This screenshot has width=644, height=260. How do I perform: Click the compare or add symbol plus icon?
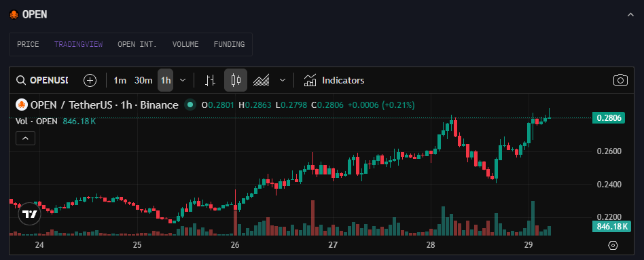click(x=90, y=80)
